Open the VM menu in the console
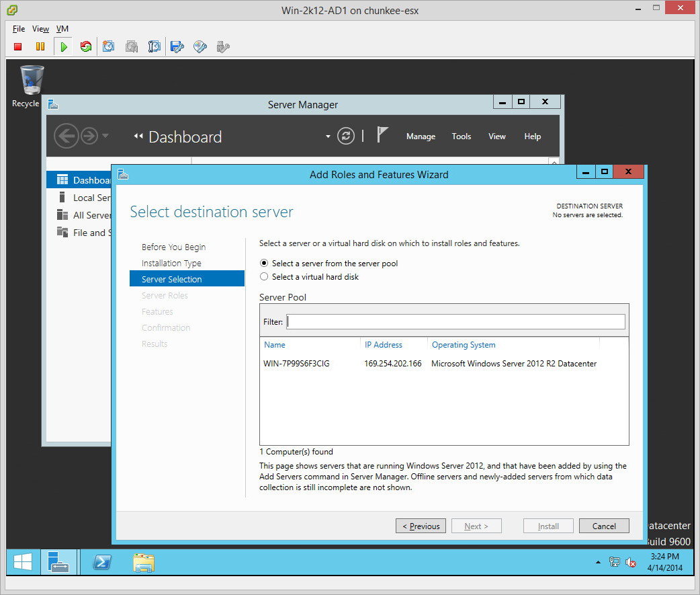 pos(62,29)
